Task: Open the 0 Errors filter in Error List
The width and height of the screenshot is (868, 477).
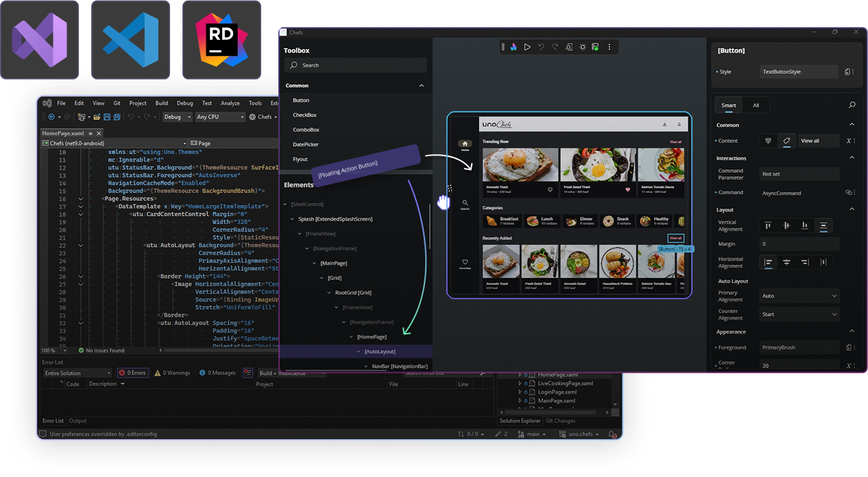Action: coord(132,372)
